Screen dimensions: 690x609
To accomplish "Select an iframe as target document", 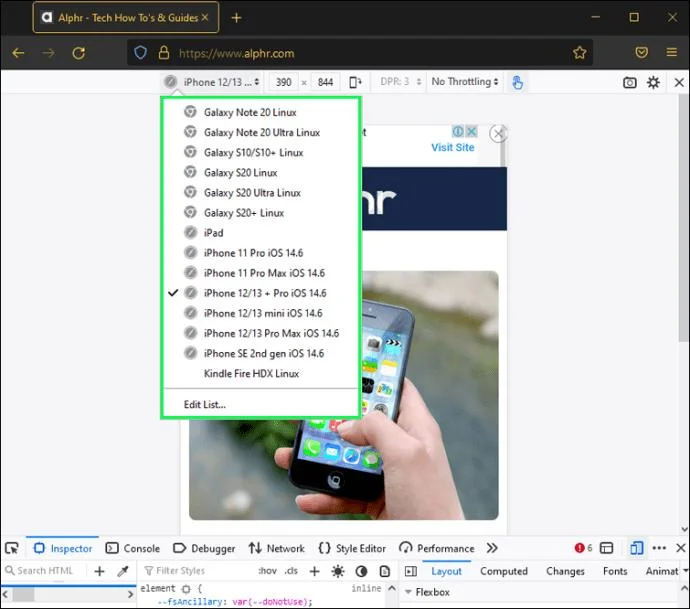I will pos(606,548).
